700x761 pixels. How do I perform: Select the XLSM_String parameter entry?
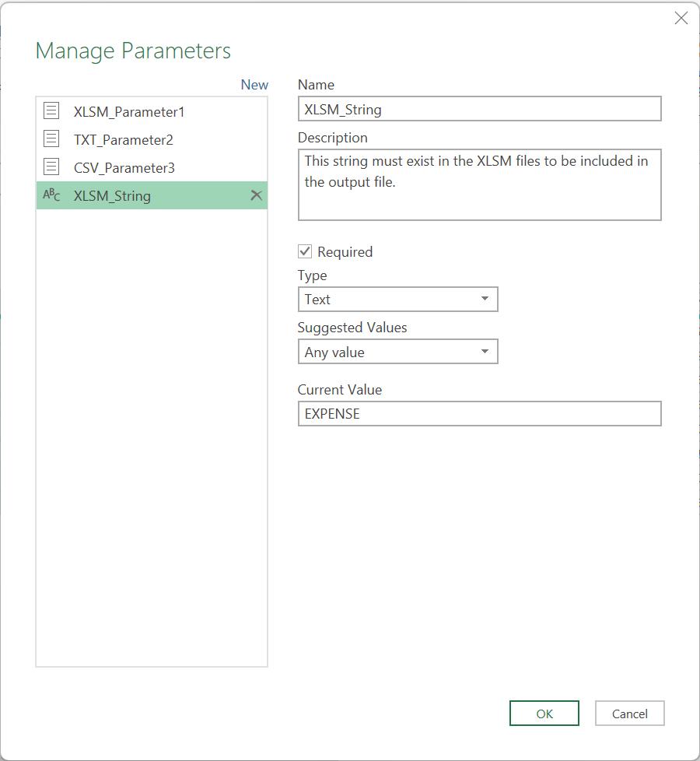pyautogui.click(x=152, y=195)
